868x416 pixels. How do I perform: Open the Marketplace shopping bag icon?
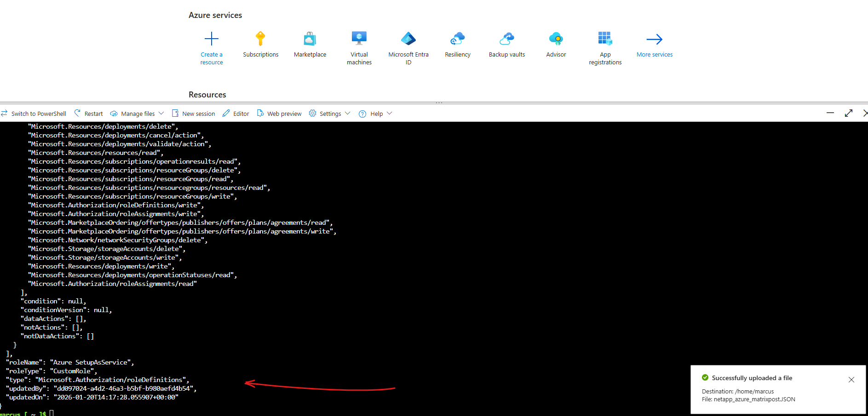(x=310, y=39)
